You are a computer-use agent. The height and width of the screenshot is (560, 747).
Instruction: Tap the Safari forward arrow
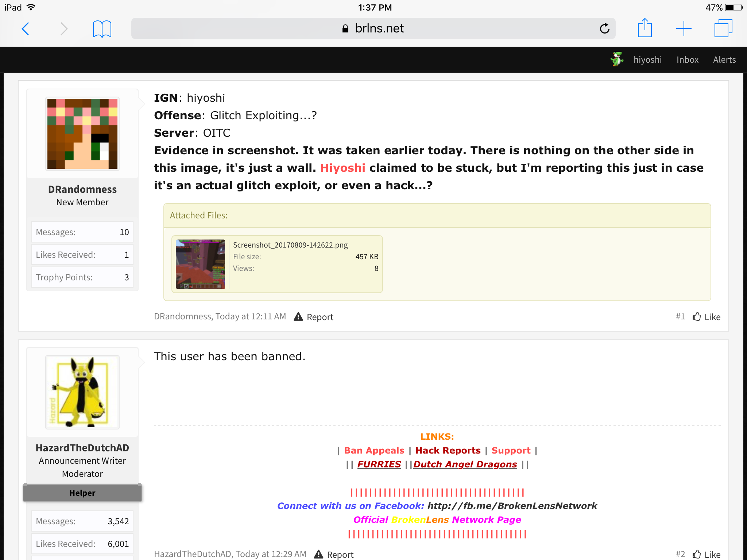64,28
